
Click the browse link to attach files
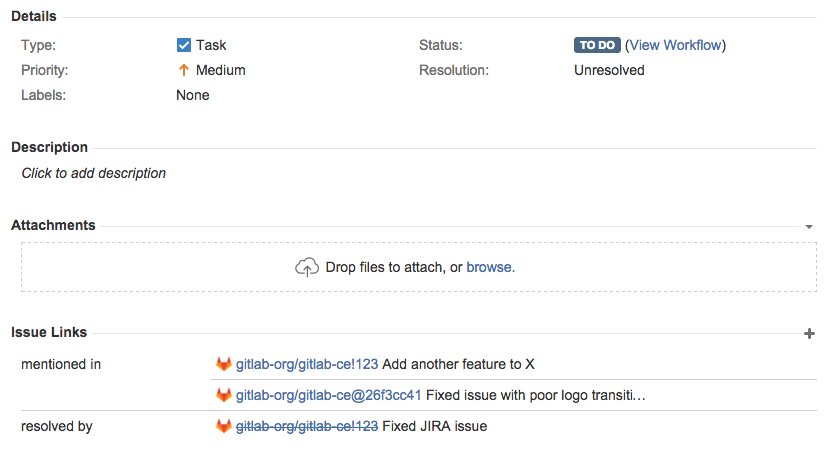490,267
